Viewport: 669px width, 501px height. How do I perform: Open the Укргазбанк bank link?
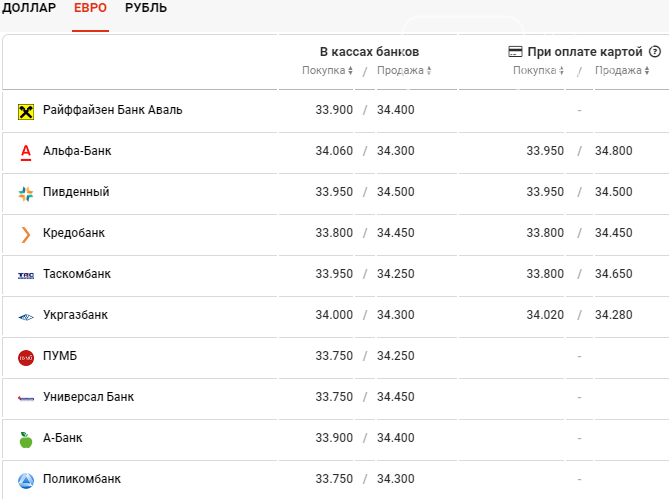[76, 315]
